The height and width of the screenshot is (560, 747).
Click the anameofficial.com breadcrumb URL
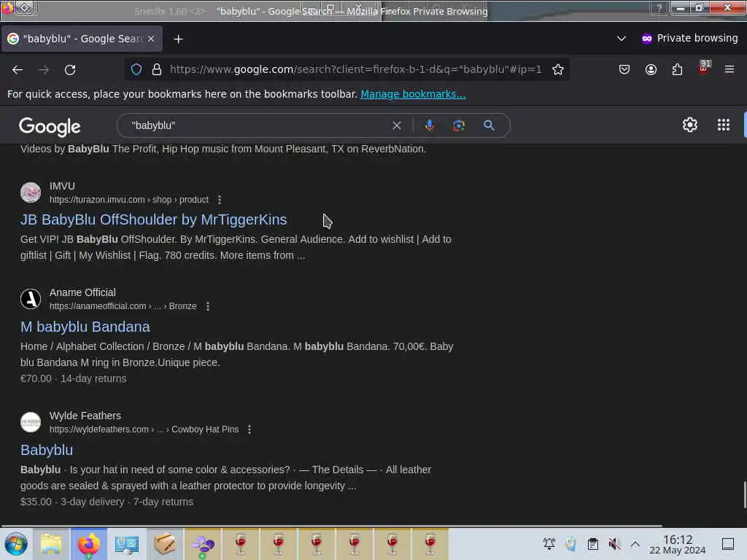[123, 306]
